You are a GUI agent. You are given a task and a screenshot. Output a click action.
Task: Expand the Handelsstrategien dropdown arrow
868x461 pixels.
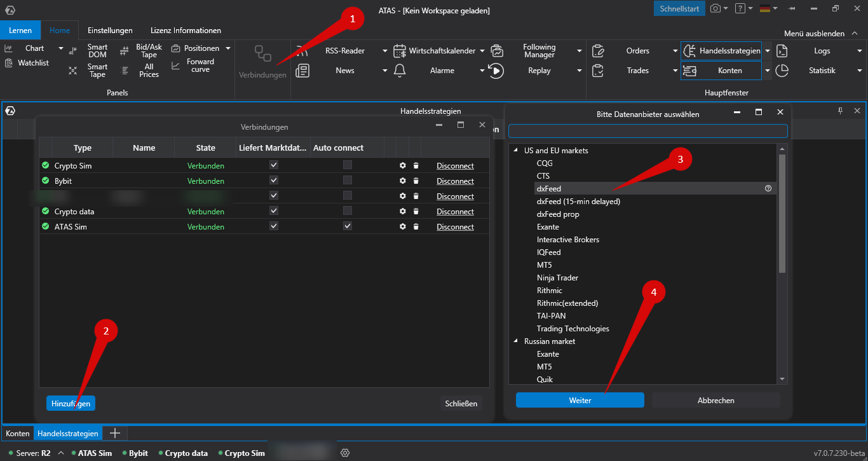(x=768, y=51)
